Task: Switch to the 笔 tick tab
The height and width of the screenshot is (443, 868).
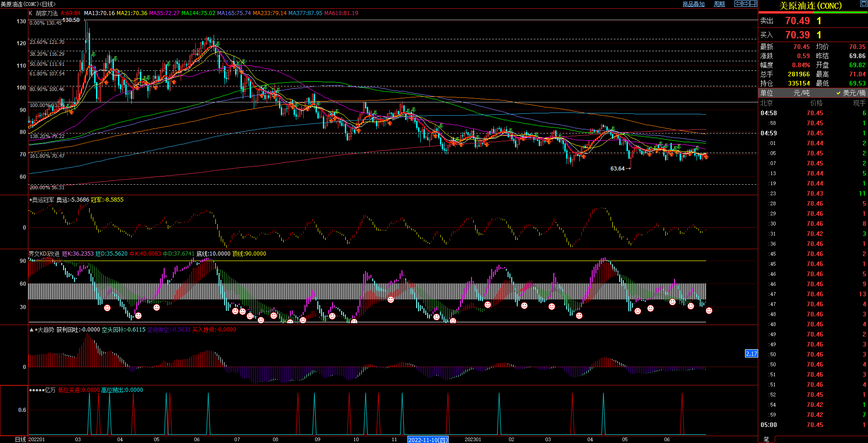Action: (x=766, y=439)
